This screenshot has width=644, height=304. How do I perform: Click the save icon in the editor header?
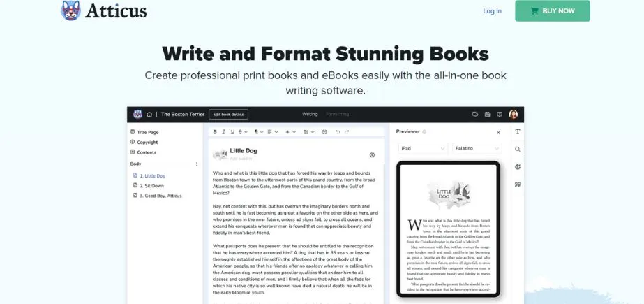coord(488,115)
